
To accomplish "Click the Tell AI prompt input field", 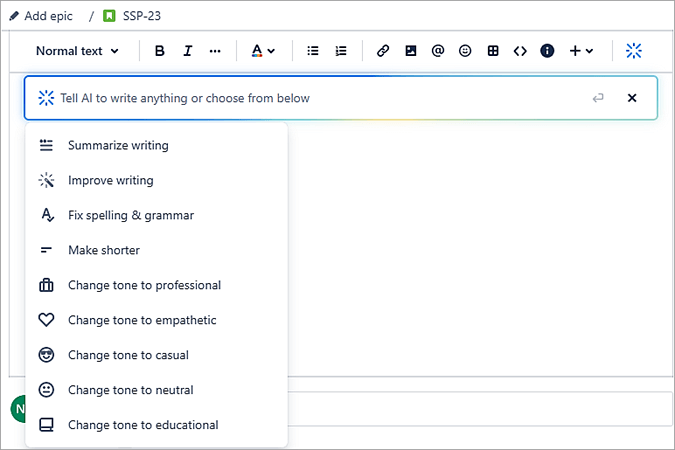I will tap(300, 98).
